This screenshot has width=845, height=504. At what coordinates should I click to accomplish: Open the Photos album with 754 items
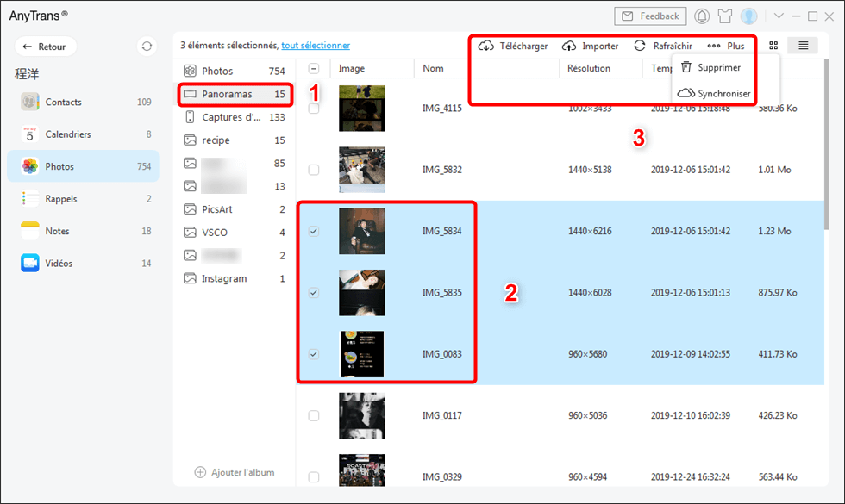click(x=235, y=71)
